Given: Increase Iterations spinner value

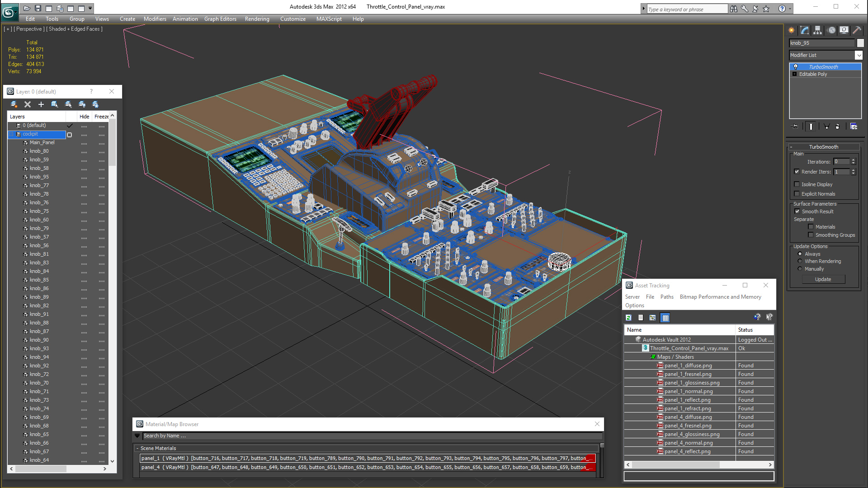Looking at the screenshot, I should tap(854, 160).
